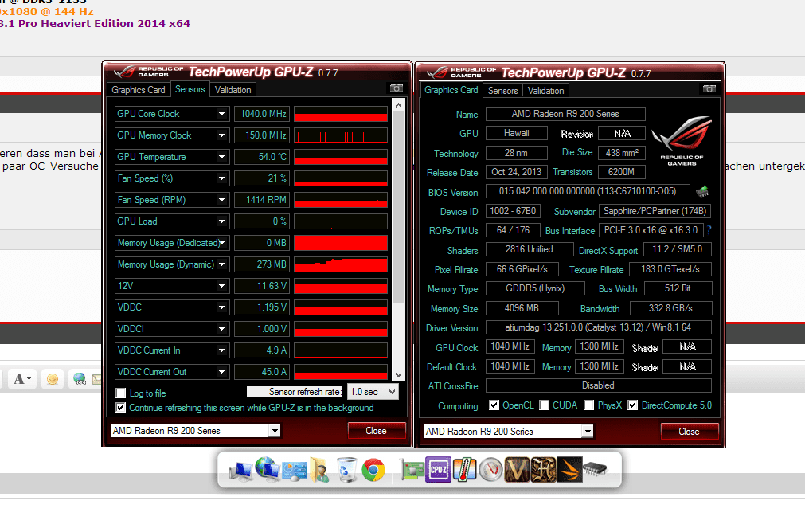Switch to Sensors tab in right window
805x532 pixels.
(502, 90)
